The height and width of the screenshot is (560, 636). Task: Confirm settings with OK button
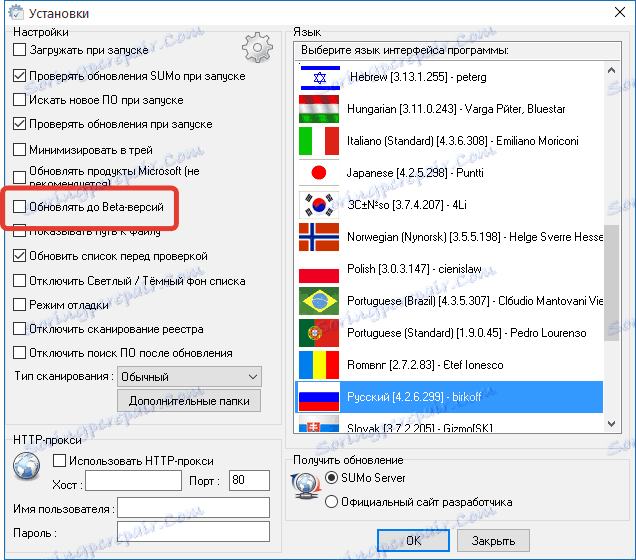(x=413, y=541)
